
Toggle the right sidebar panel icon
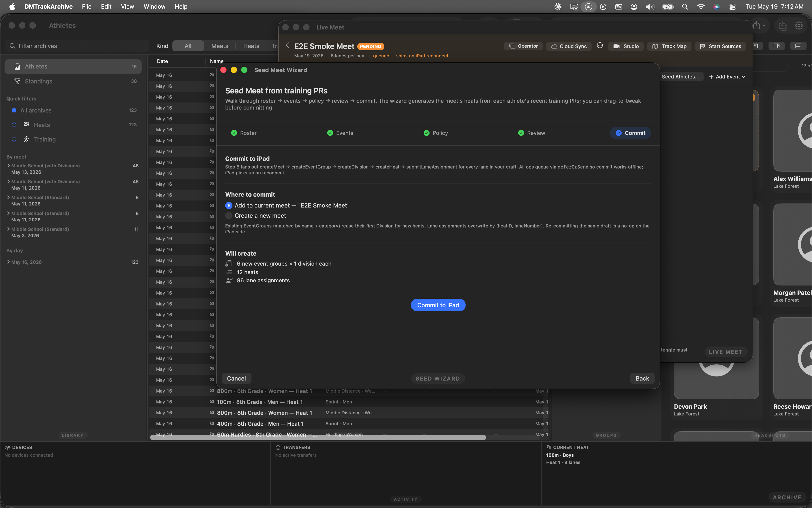click(776, 46)
